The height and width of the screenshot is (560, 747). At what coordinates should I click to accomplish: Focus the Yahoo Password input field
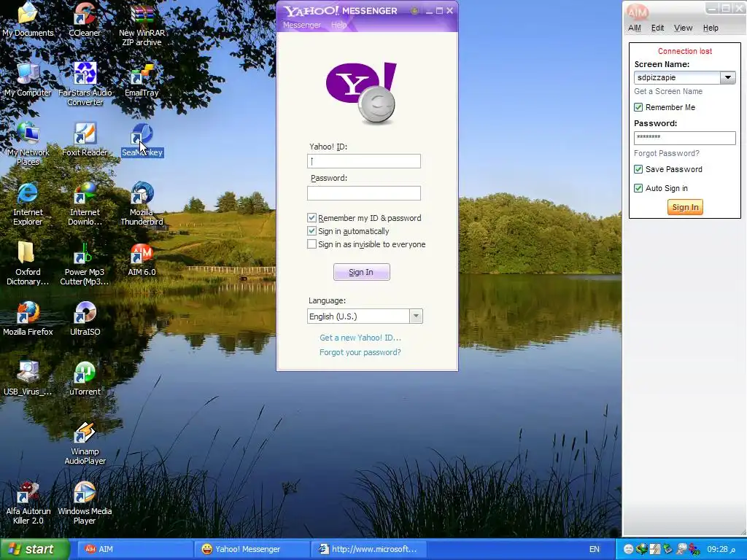click(x=364, y=192)
